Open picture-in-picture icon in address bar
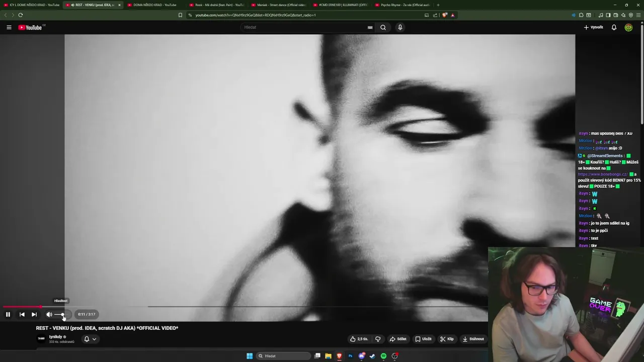 [x=427, y=15]
